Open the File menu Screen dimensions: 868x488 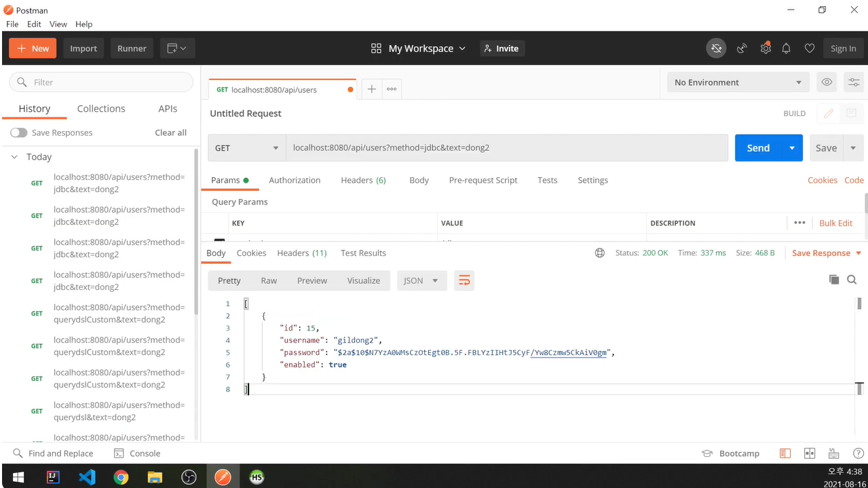pos(12,24)
